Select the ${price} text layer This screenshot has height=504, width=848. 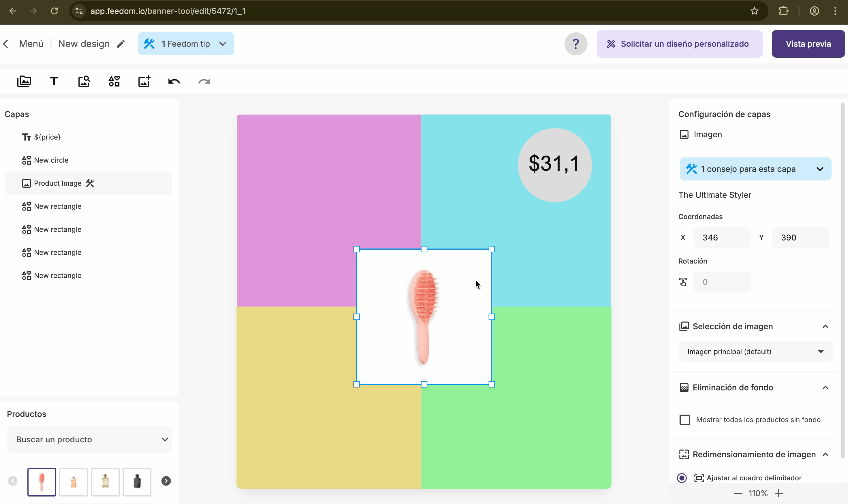47,137
